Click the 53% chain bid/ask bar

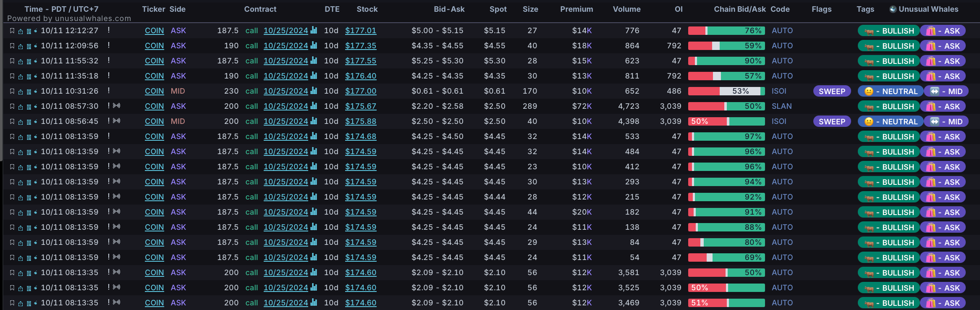click(726, 91)
